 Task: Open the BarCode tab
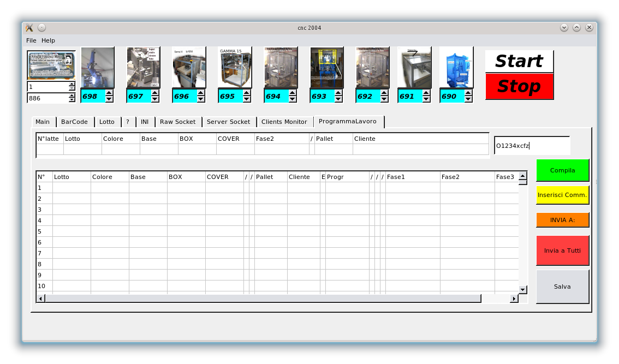[74, 122]
